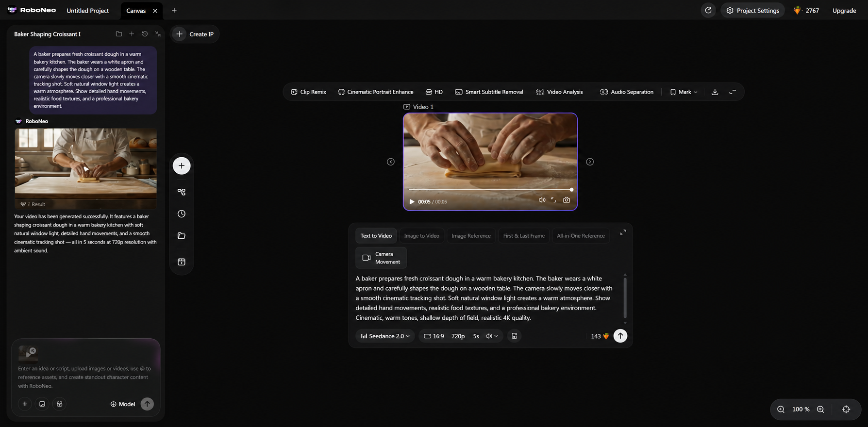The height and width of the screenshot is (427, 868).
Task: Download the video using the toolbar download icon
Action: point(715,92)
